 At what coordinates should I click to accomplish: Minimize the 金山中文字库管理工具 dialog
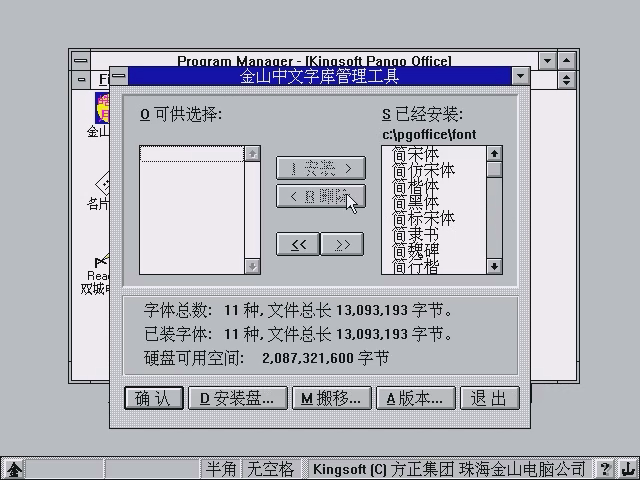520,76
